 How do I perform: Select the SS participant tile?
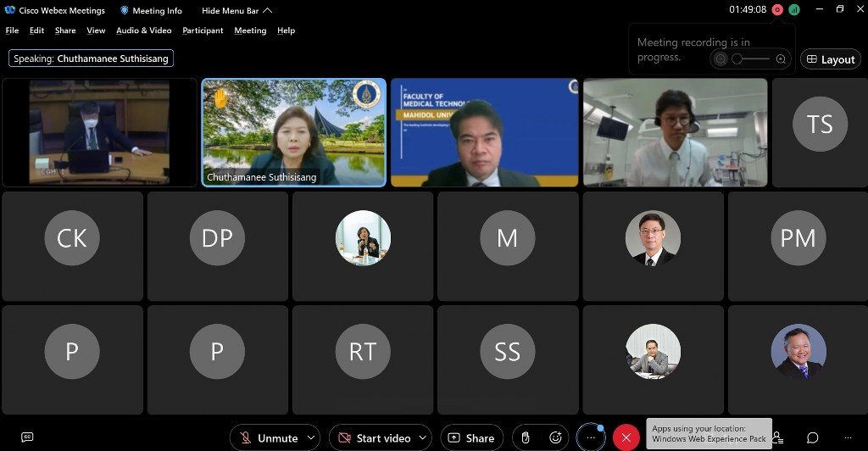(x=508, y=359)
